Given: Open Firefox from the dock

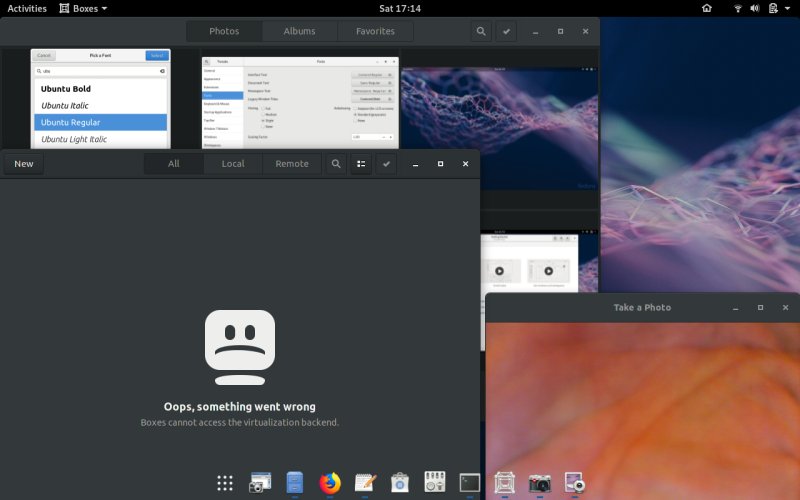Looking at the screenshot, I should click(330, 483).
